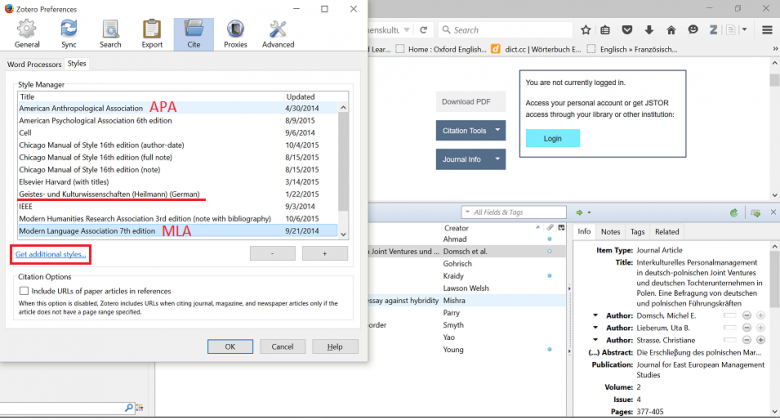Switch to the Word Processors tab
The width and height of the screenshot is (780, 420).
(x=34, y=64)
